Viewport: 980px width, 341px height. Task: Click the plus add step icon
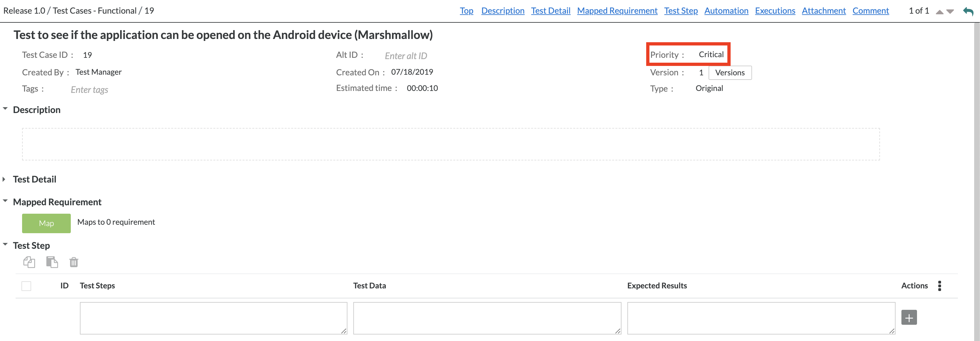[x=909, y=317]
